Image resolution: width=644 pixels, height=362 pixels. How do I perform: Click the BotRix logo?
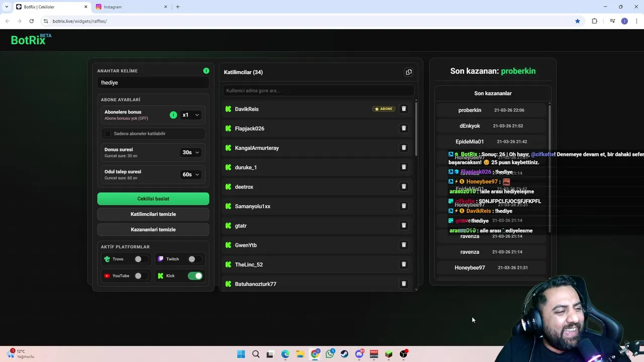coord(31,40)
